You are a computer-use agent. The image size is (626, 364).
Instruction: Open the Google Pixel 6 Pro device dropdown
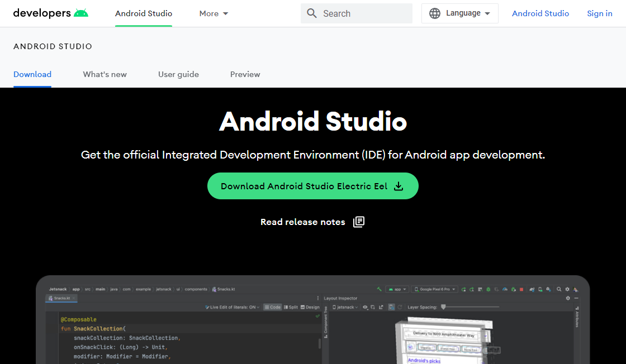point(434,289)
